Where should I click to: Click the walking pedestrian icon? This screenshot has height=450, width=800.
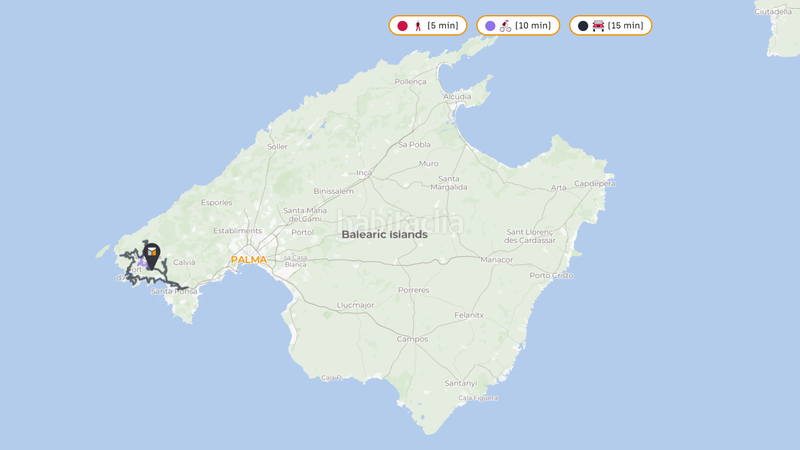tap(418, 26)
